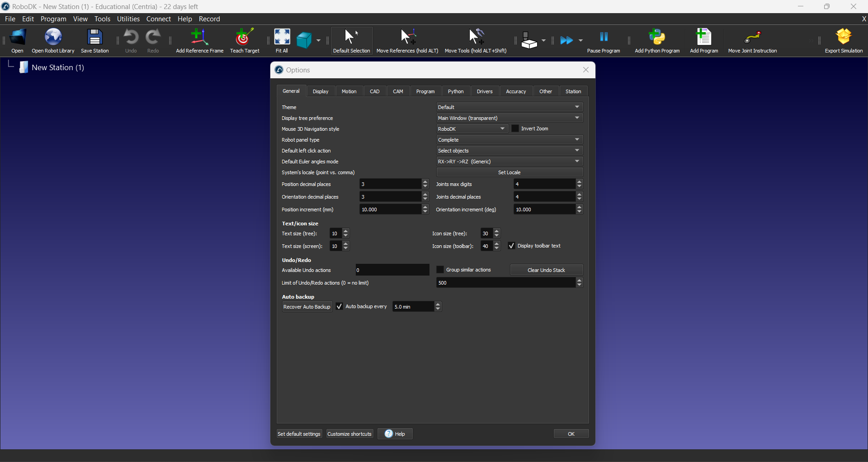The width and height of the screenshot is (868, 462).
Task: Open the Utilities menu
Action: coord(128,19)
